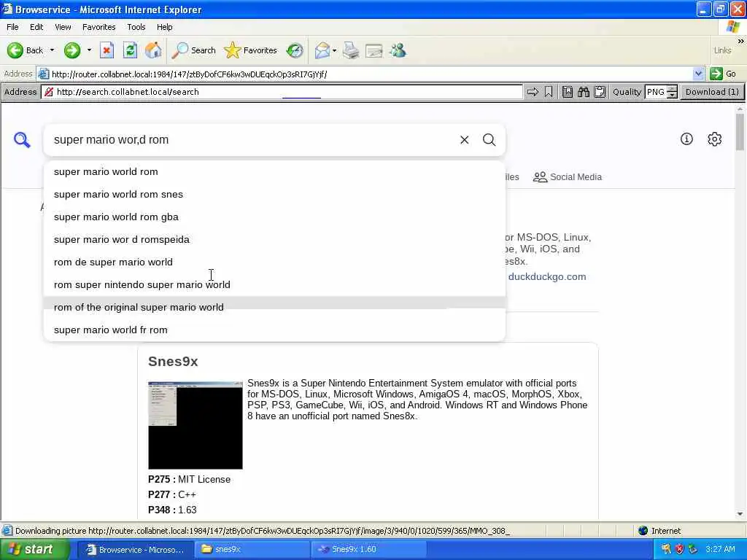Viewport: 747px width, 560px height.
Task: Click the page icon in the IE address bar
Action: point(43,74)
